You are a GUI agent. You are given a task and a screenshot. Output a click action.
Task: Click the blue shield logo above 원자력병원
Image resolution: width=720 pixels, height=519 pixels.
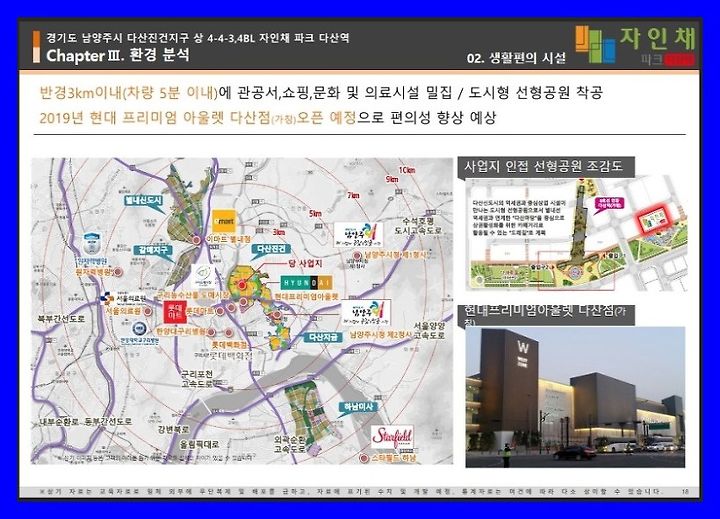(92, 244)
